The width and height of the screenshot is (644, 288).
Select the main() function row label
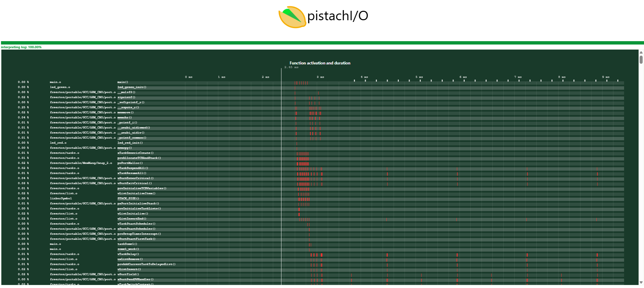(x=123, y=82)
